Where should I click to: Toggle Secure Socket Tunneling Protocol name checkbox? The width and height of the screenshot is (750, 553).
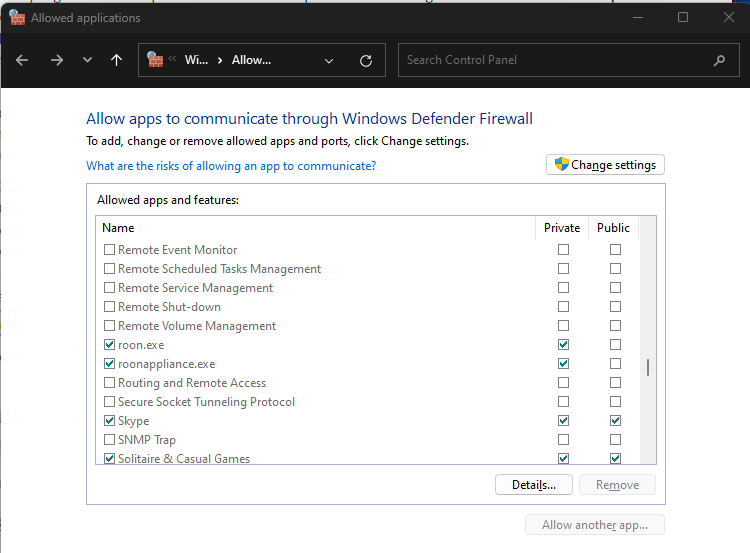click(x=110, y=401)
